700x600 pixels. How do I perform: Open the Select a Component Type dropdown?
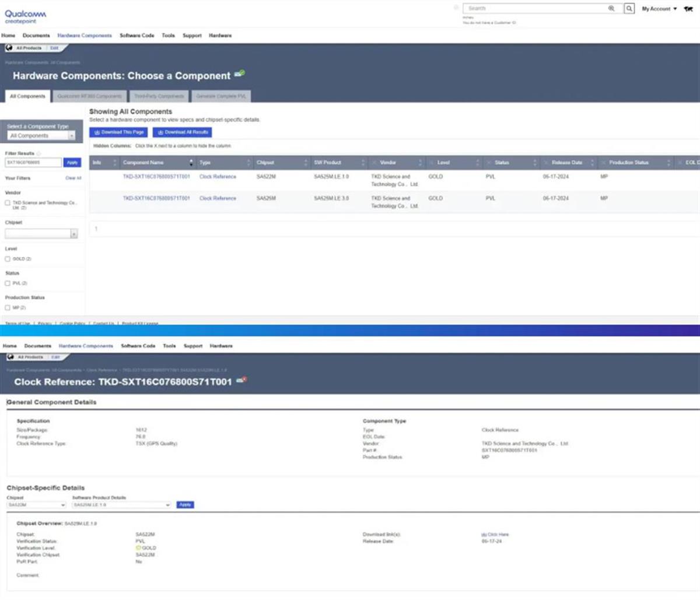[x=41, y=136]
